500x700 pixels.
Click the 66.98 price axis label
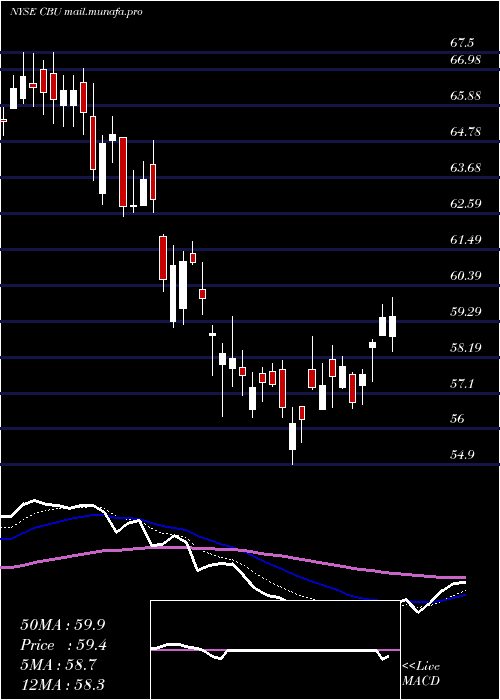tap(465, 60)
